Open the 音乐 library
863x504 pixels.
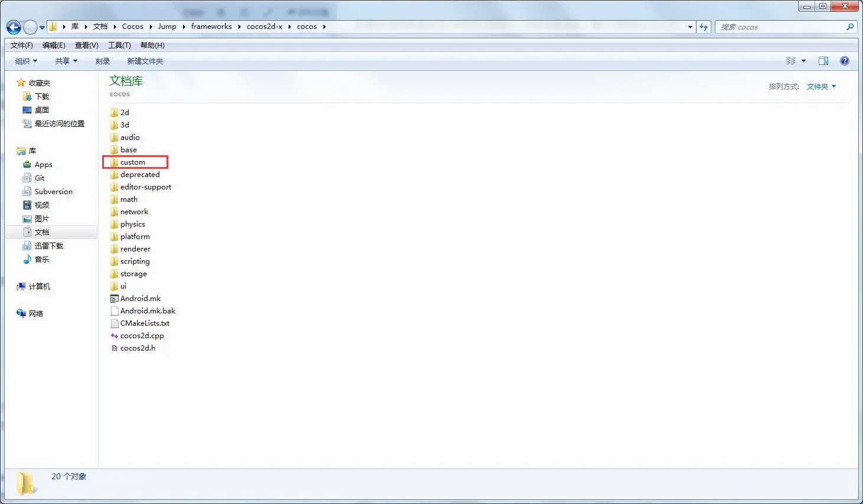pos(35,259)
